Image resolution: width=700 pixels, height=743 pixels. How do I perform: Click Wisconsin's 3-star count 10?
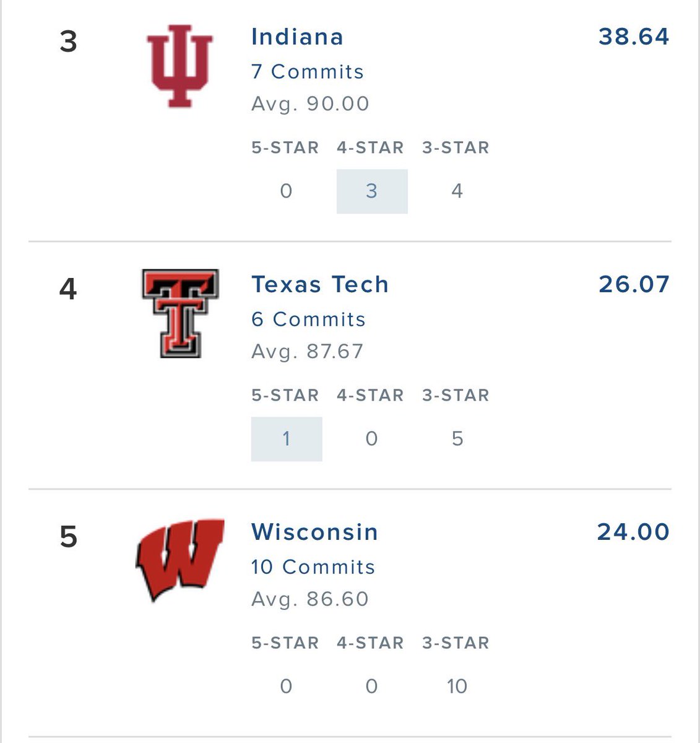point(457,686)
